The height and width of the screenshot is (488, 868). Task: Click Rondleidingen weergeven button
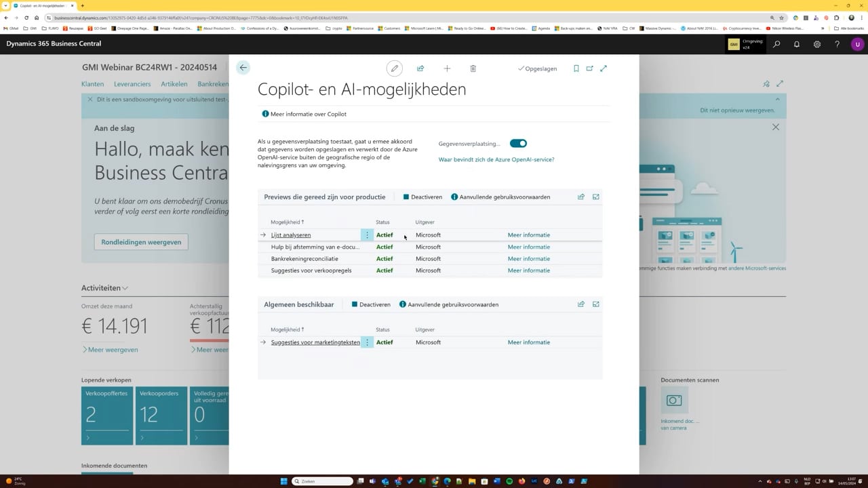141,242
